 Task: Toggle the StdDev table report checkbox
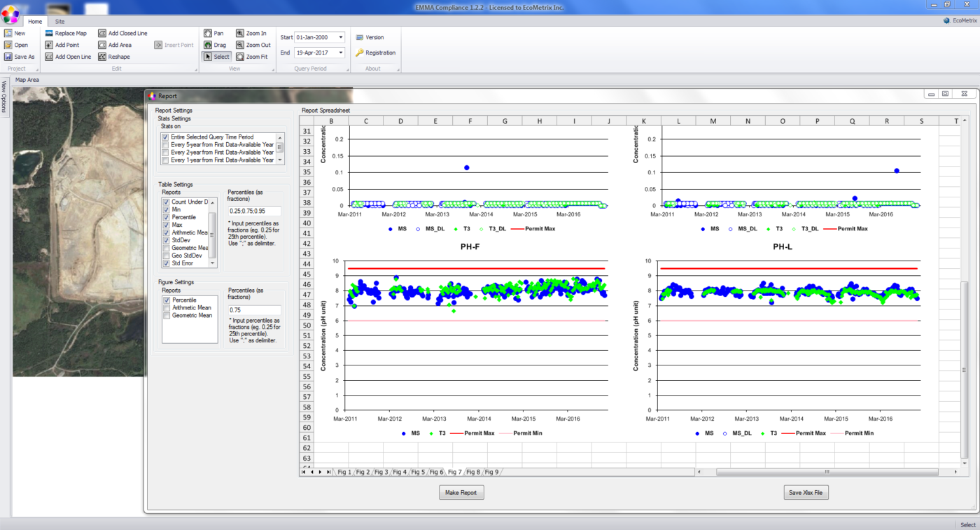[x=166, y=240]
